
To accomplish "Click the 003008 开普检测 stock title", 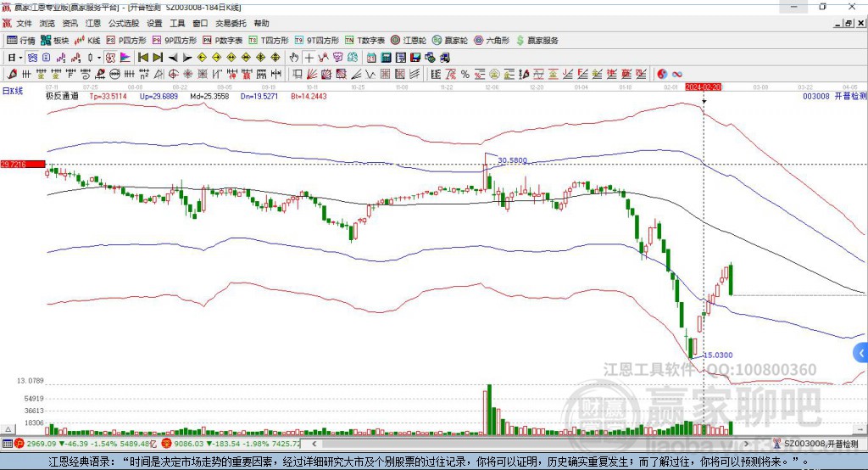I will pyautogui.click(x=834, y=96).
